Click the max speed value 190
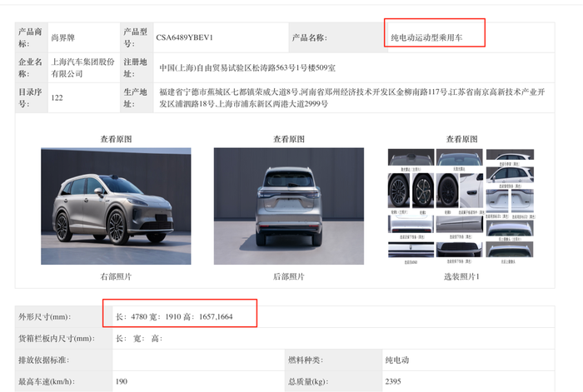This screenshot has height=392, width=583. (123, 381)
